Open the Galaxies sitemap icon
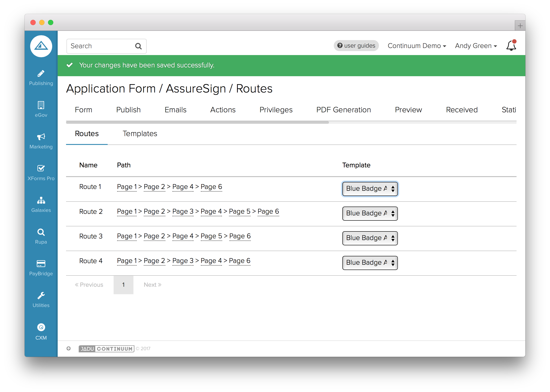Image resolution: width=550 pixels, height=392 pixels. tap(41, 200)
